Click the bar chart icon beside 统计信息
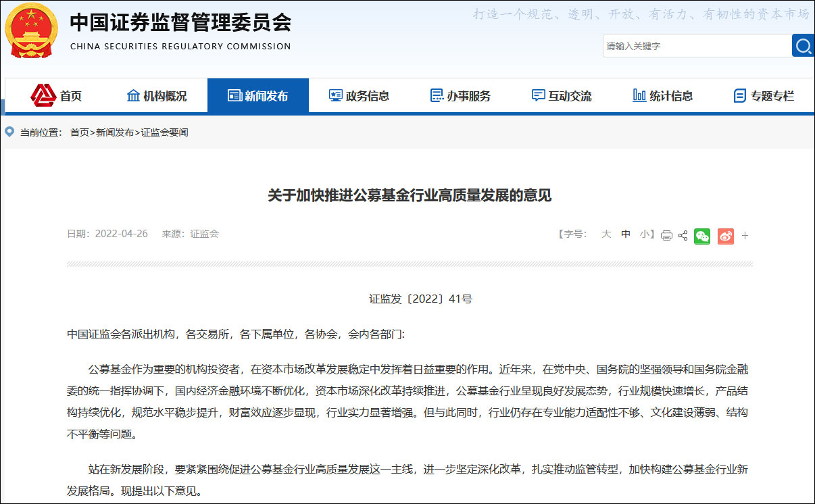815x504 pixels. coord(639,96)
